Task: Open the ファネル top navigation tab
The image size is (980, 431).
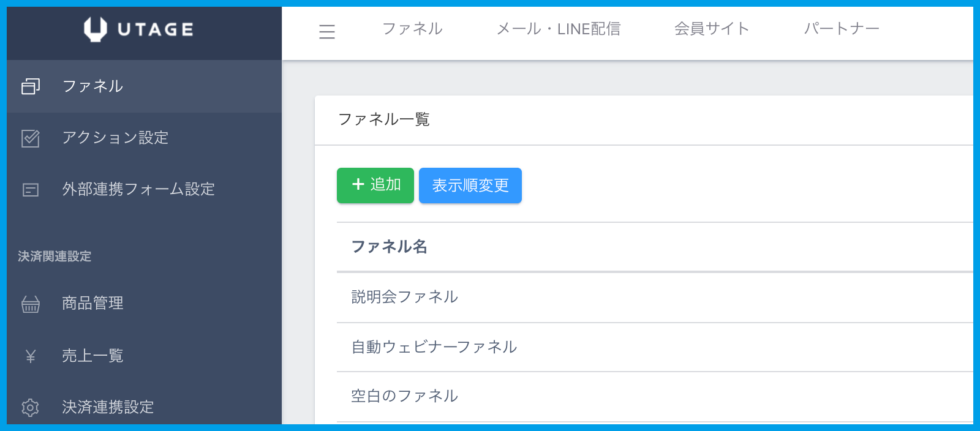Action: pyautogui.click(x=412, y=29)
